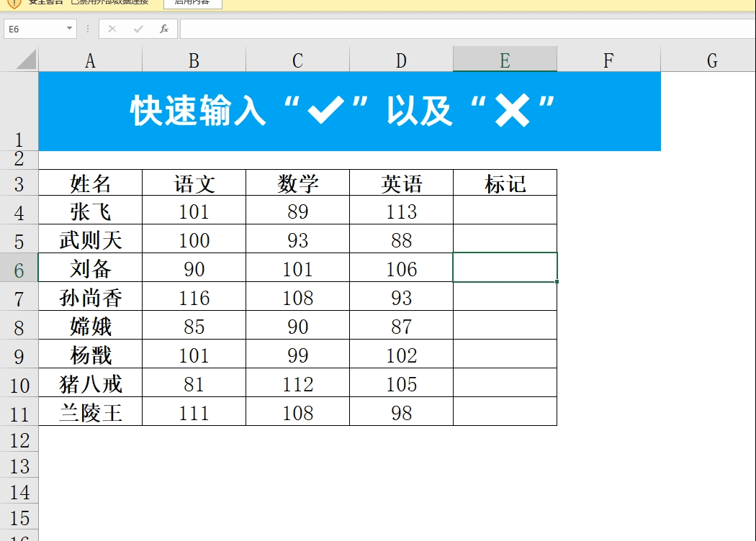Click the empty 标记 cell beside 孙尚香
Viewport: 756px width, 541px height.
coord(504,297)
